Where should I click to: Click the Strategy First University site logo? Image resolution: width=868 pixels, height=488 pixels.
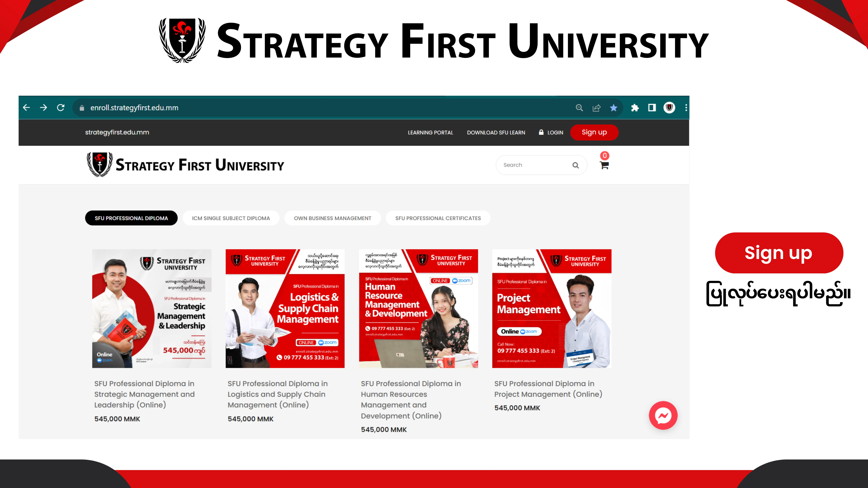coord(185,165)
